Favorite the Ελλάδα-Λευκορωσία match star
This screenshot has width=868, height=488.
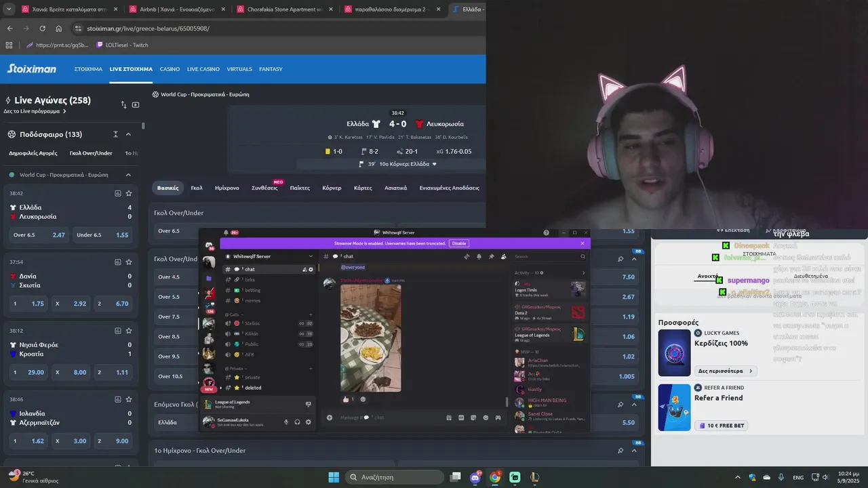point(129,194)
